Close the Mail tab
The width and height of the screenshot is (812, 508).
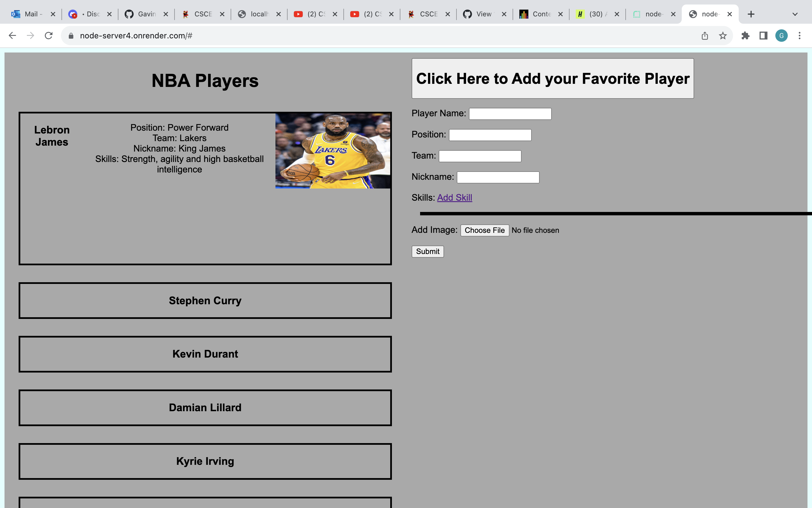(53, 14)
